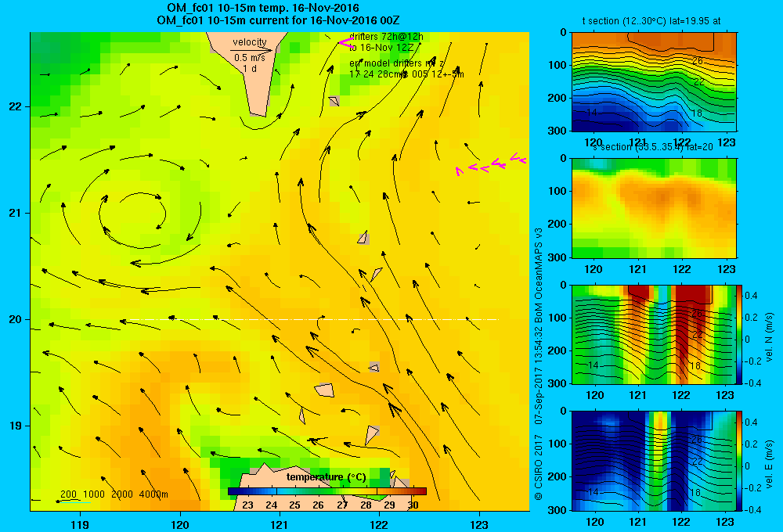Image resolution: width=783 pixels, height=532 pixels.
Task: Click the '14' isotherm label in temperature section
Action: coord(591,113)
